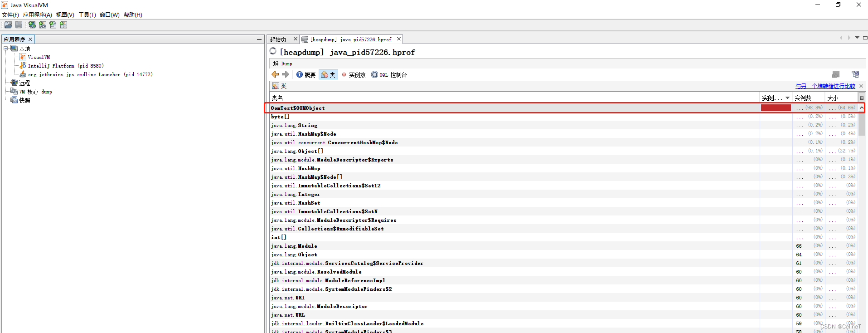Open the 应用程序(A) menu
This screenshot has height=333, width=868.
click(x=38, y=15)
